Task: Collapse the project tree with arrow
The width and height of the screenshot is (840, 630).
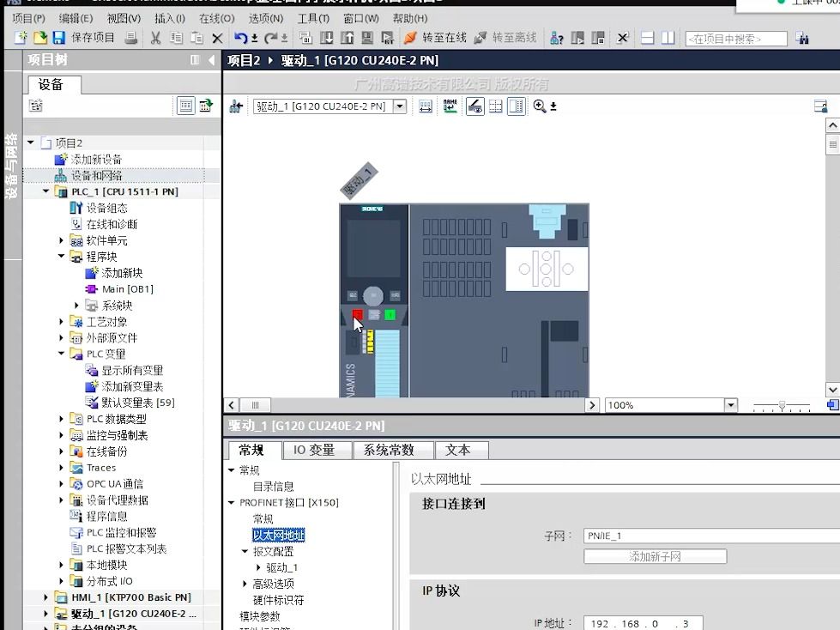Action: coord(212,60)
